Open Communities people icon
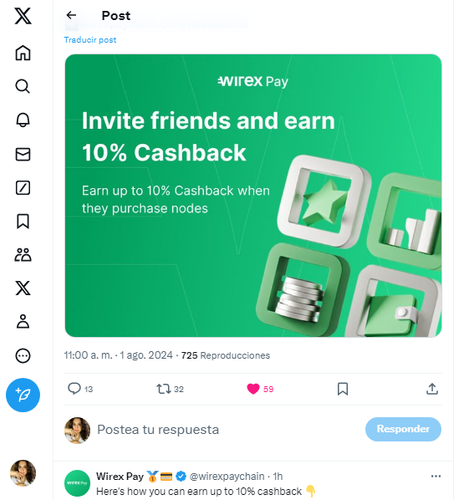This screenshot has width=469, height=500. coord(23,255)
